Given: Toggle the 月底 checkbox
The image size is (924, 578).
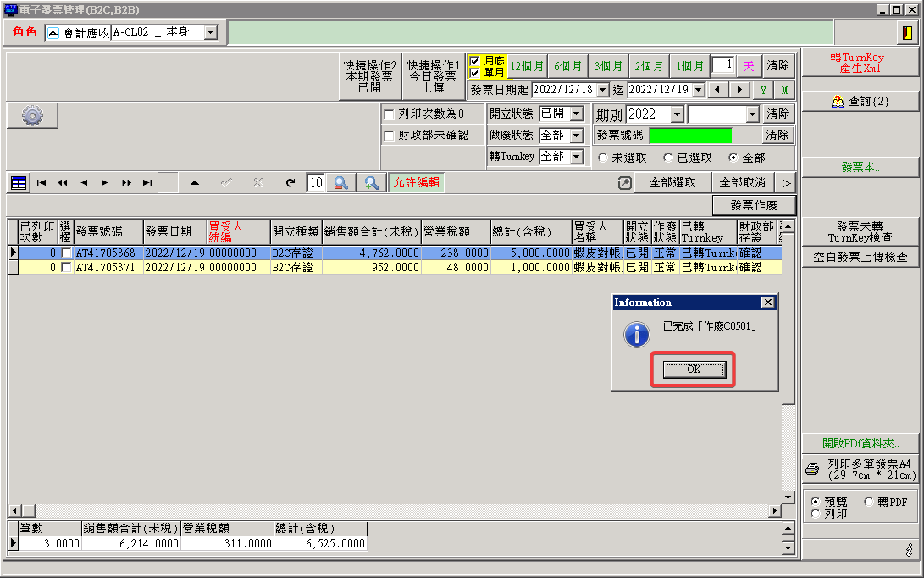Looking at the screenshot, I should [x=474, y=61].
